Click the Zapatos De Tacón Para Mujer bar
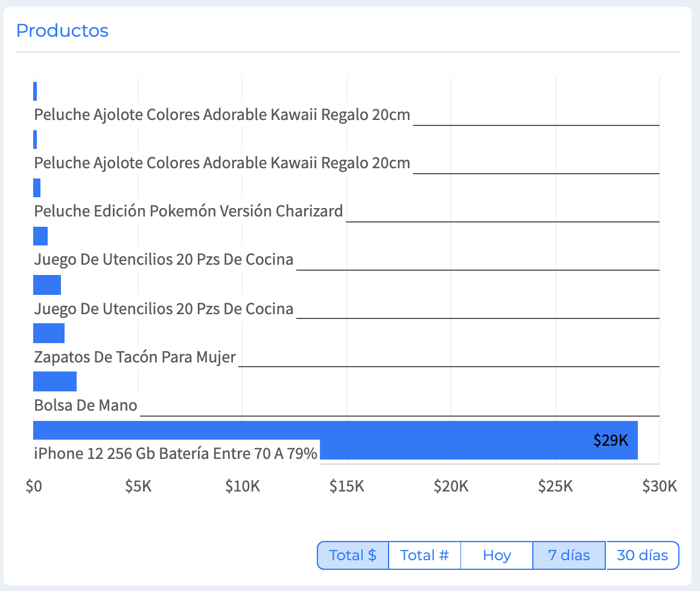Image resolution: width=700 pixels, height=591 pixels. 49,333
